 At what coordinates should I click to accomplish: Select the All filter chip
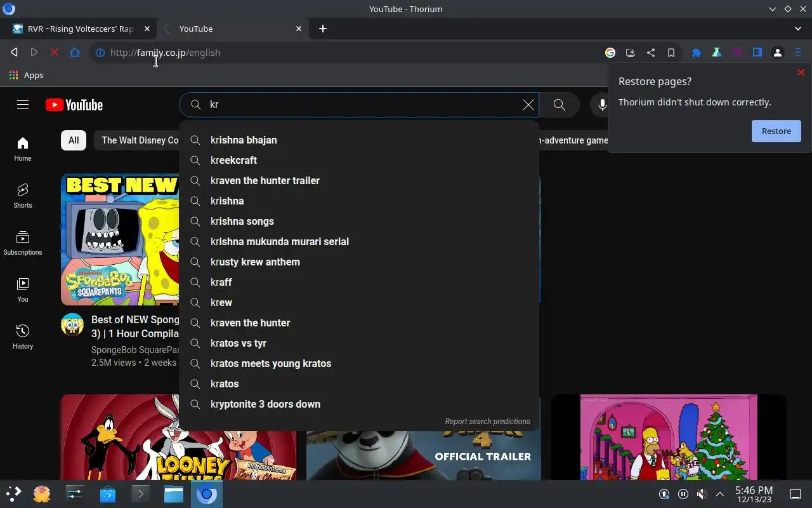(74, 140)
